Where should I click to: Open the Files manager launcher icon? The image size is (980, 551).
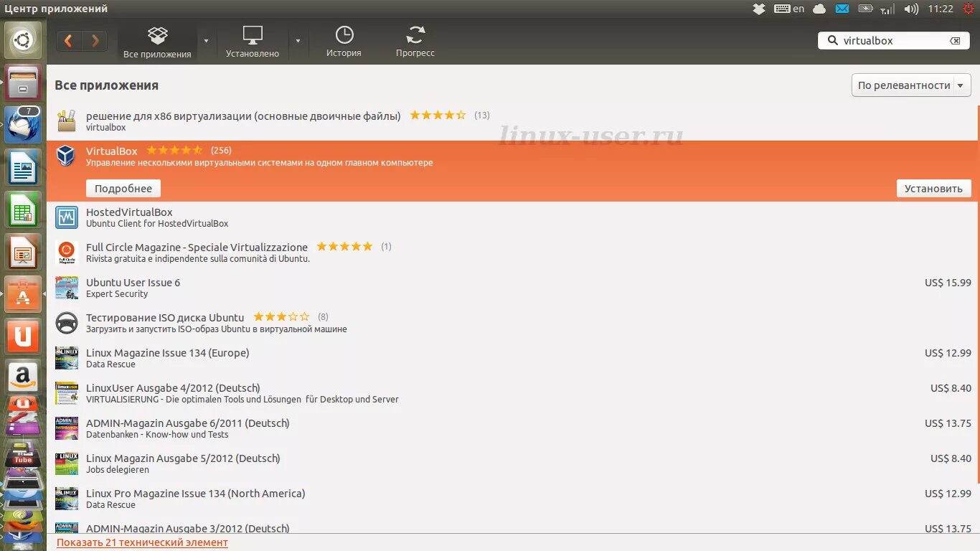(x=23, y=82)
